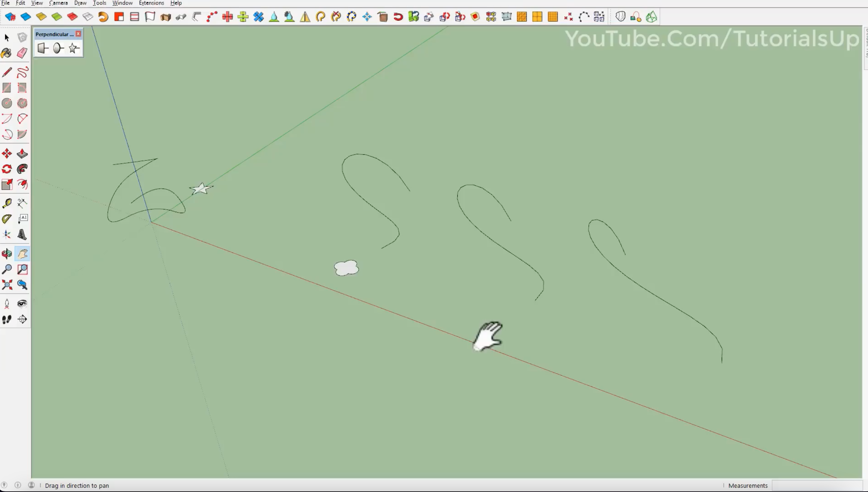
Task: Select the Zoom magnifier tool
Action: click(x=7, y=269)
